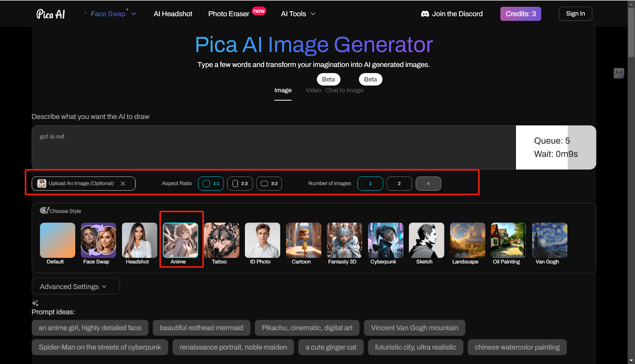Expand Advanced Settings

tap(76, 286)
